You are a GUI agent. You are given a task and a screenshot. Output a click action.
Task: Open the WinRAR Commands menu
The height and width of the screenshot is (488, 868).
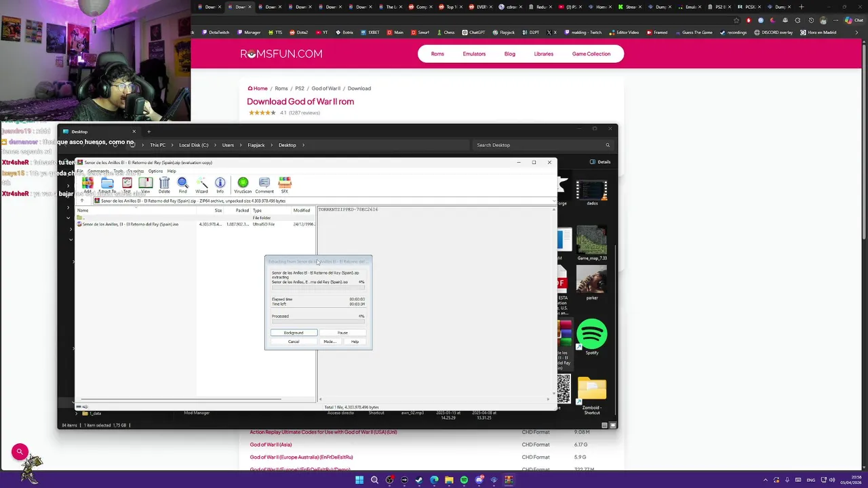pos(98,171)
